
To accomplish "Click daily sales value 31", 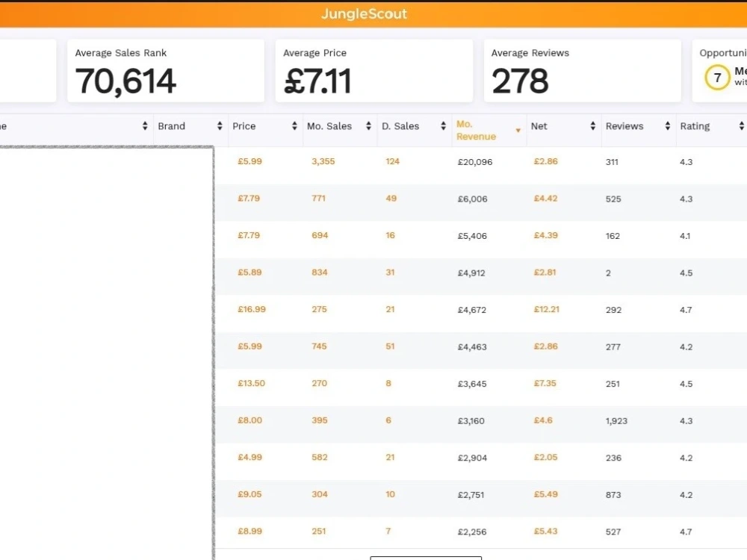I will click(x=390, y=273).
